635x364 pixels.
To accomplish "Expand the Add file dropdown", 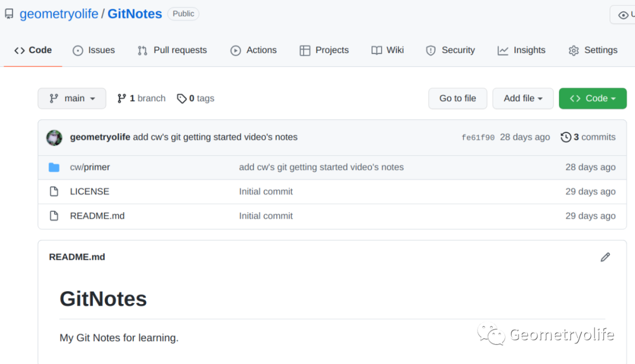I will [x=523, y=98].
